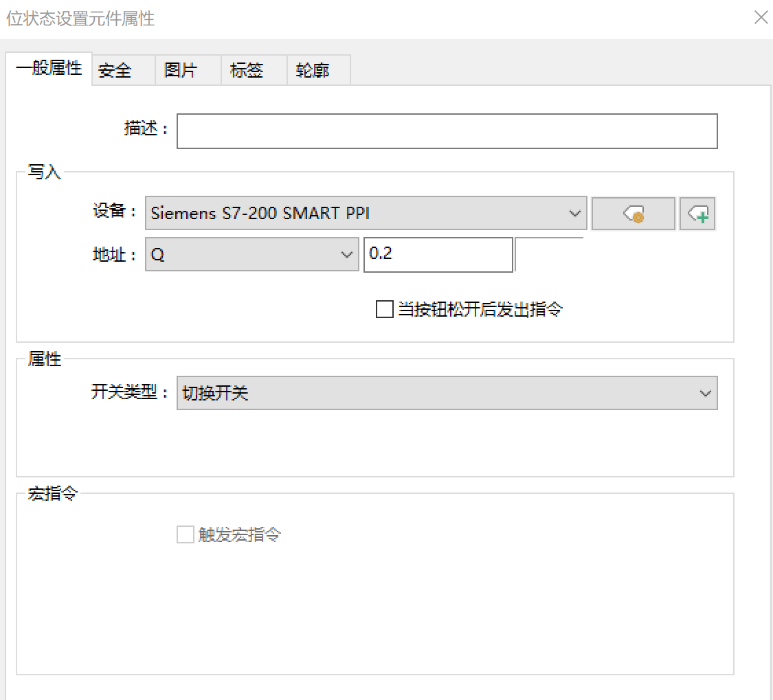Select the 一般属性 general properties tab
Viewport: 773px width, 700px height.
point(49,69)
